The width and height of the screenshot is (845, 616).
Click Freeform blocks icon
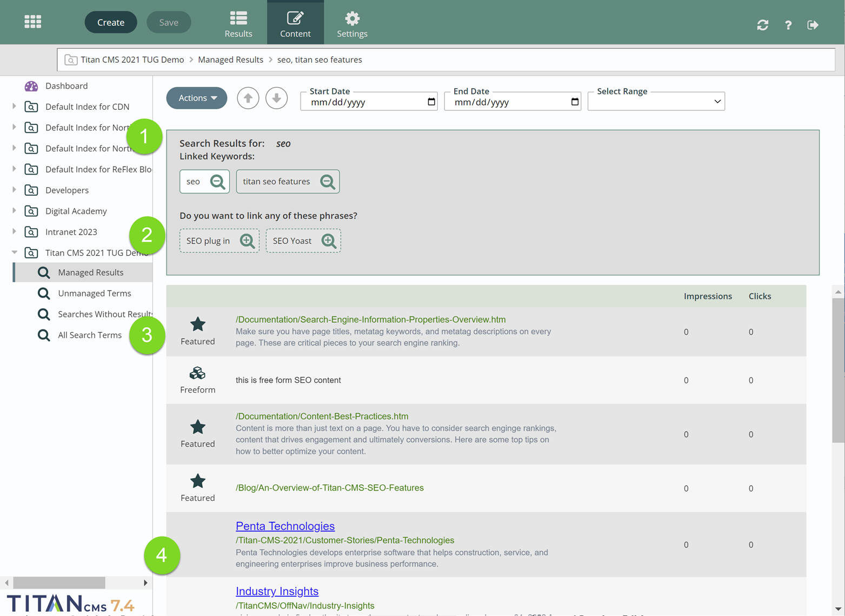(197, 373)
